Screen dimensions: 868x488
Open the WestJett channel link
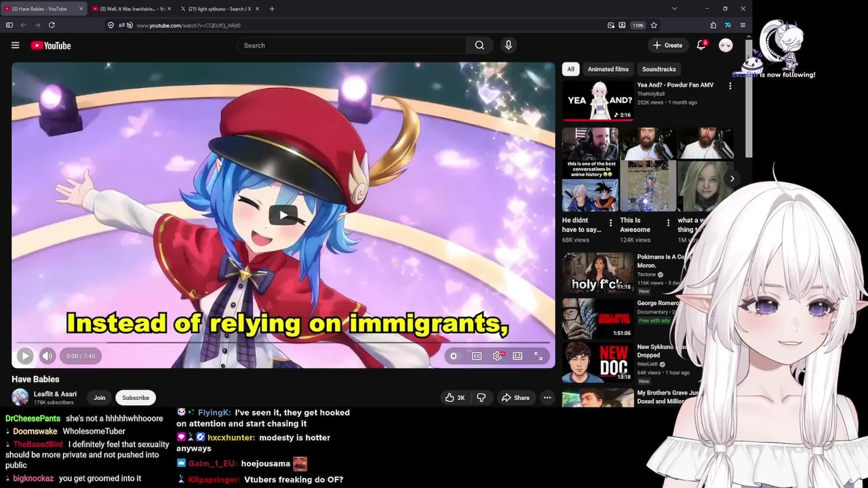pyautogui.click(x=649, y=364)
